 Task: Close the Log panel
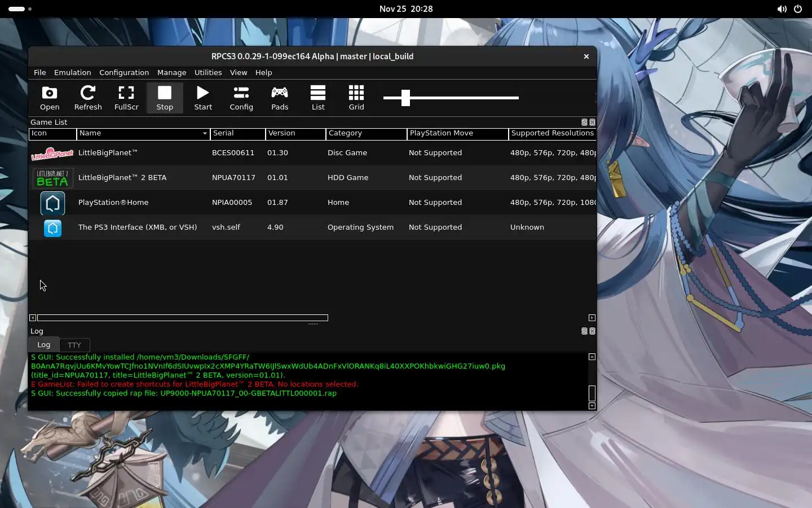pos(592,331)
